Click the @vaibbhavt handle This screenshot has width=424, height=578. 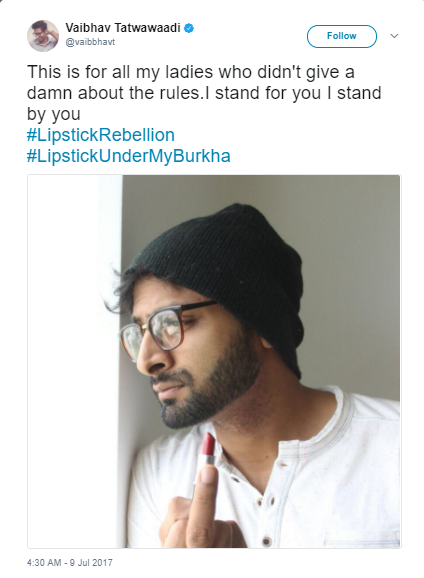pyautogui.click(x=90, y=42)
